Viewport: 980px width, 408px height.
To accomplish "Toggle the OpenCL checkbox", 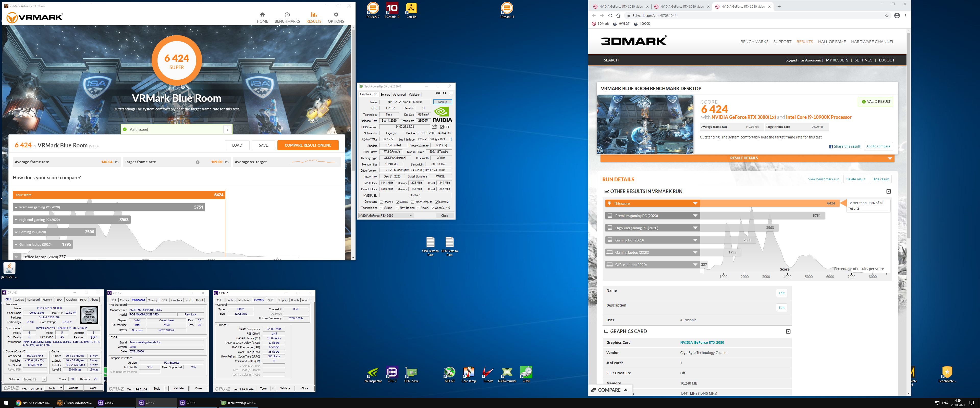I will point(381,202).
